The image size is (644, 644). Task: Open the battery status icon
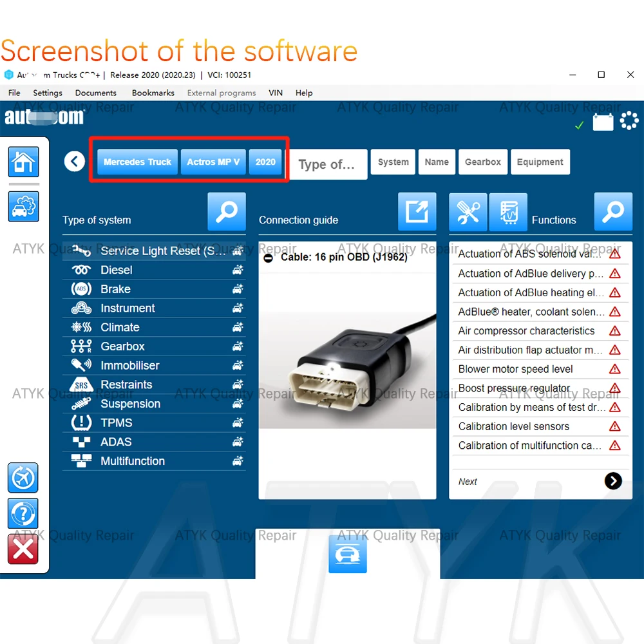pyautogui.click(x=603, y=122)
